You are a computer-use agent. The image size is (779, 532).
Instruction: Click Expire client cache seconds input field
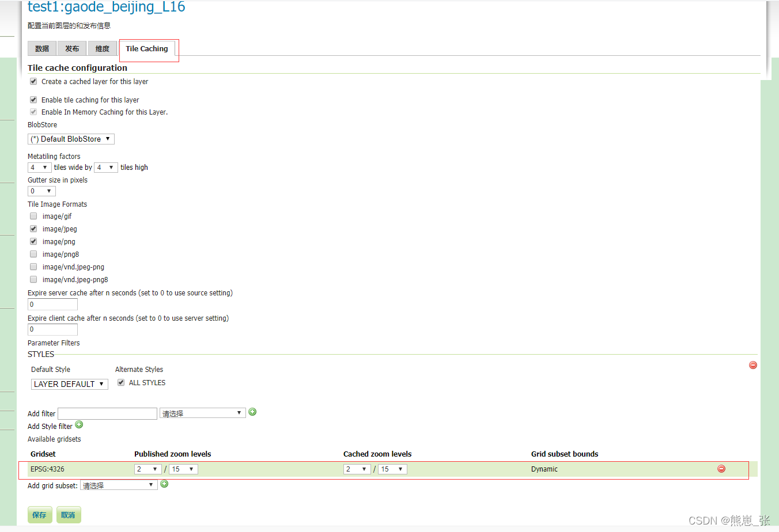click(52, 329)
